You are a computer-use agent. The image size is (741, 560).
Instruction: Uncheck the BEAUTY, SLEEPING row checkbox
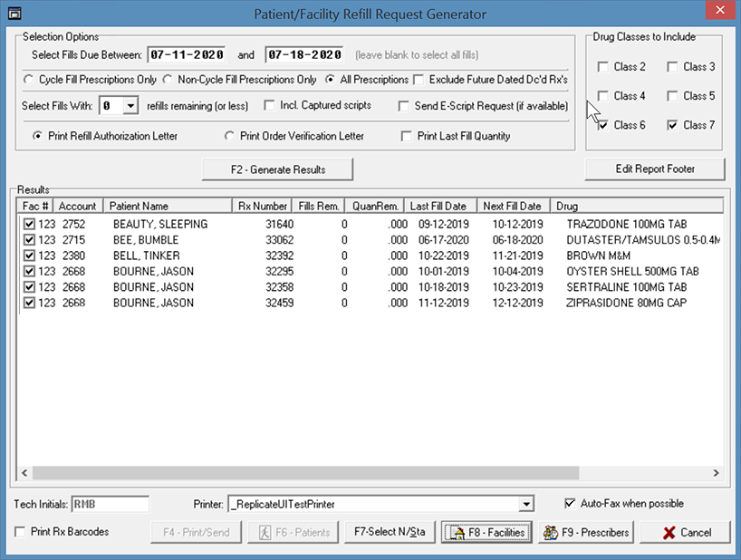[x=29, y=224]
